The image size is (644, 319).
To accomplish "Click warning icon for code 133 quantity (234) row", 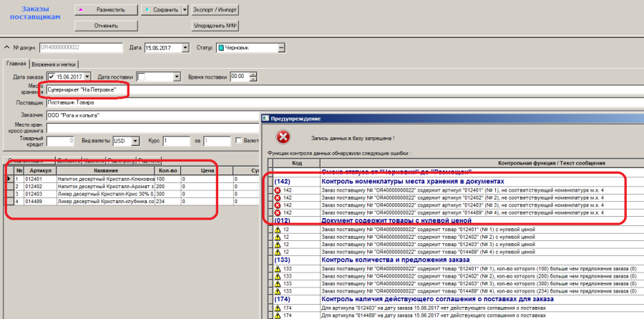I will click(x=277, y=291).
